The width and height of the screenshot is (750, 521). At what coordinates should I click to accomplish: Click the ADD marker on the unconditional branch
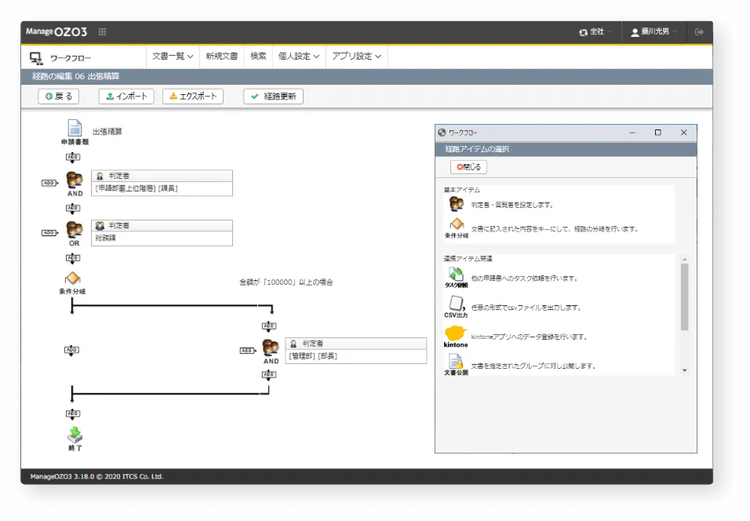(72, 350)
